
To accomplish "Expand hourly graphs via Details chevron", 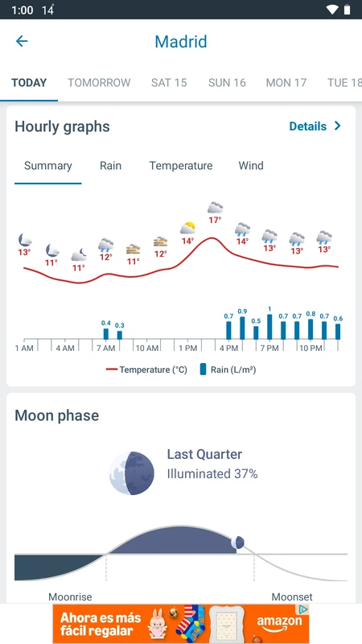I will click(337, 126).
